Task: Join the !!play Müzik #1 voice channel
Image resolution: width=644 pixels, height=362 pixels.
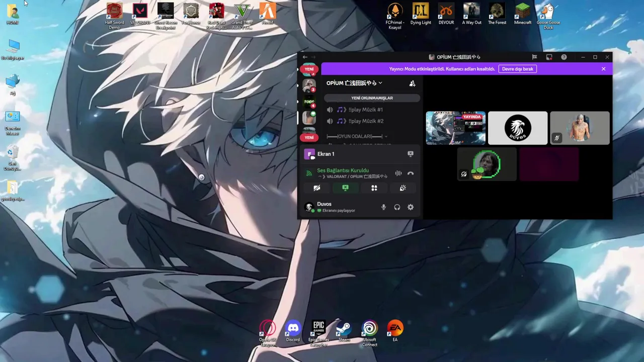Action: coord(371,110)
